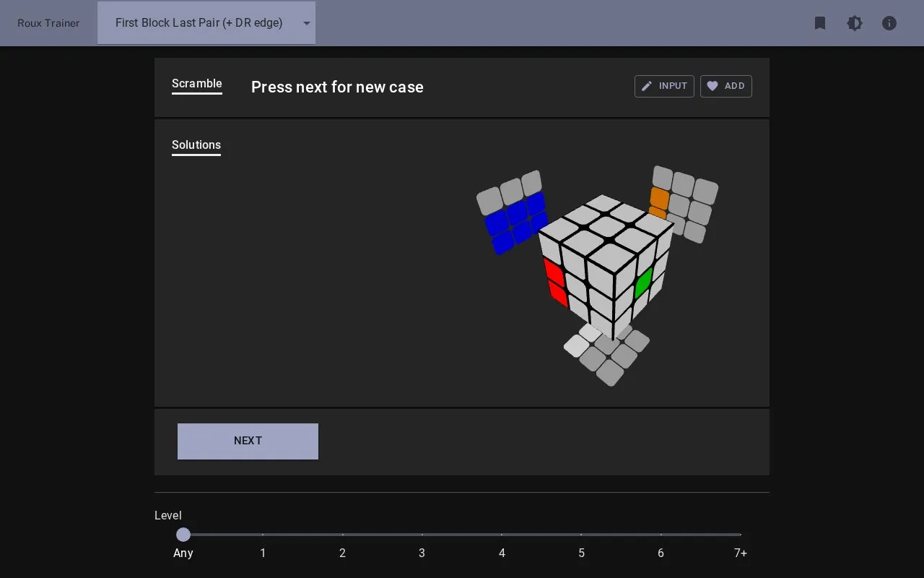The width and height of the screenshot is (924, 578).
Task: Click the level "4" label
Action: 502,553
